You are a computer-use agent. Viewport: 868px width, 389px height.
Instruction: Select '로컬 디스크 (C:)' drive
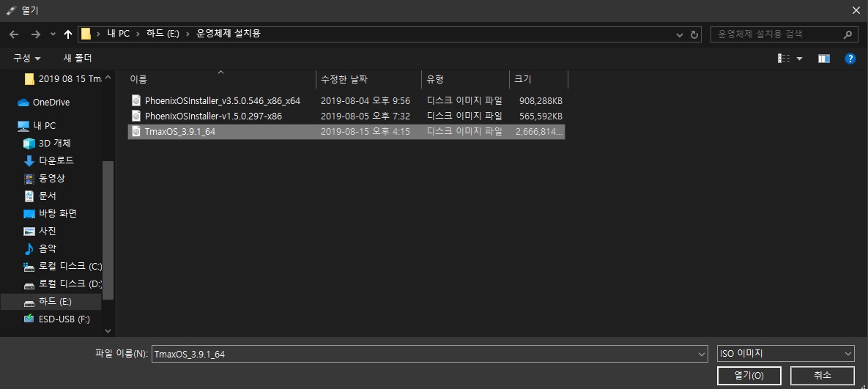tap(62, 266)
